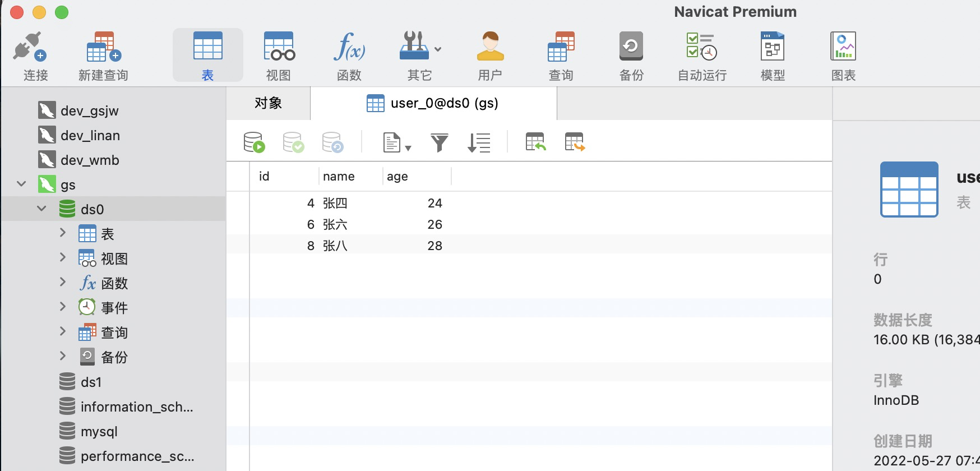Expand the 表 node under ds0
Screen dimensions: 980x471
(x=63, y=233)
